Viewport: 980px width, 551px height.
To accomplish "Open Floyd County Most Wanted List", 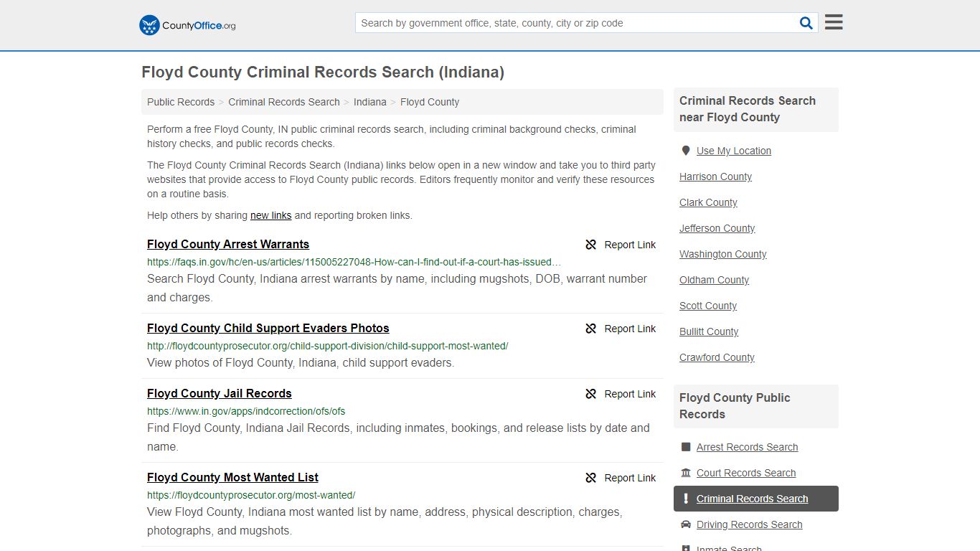I will [232, 477].
